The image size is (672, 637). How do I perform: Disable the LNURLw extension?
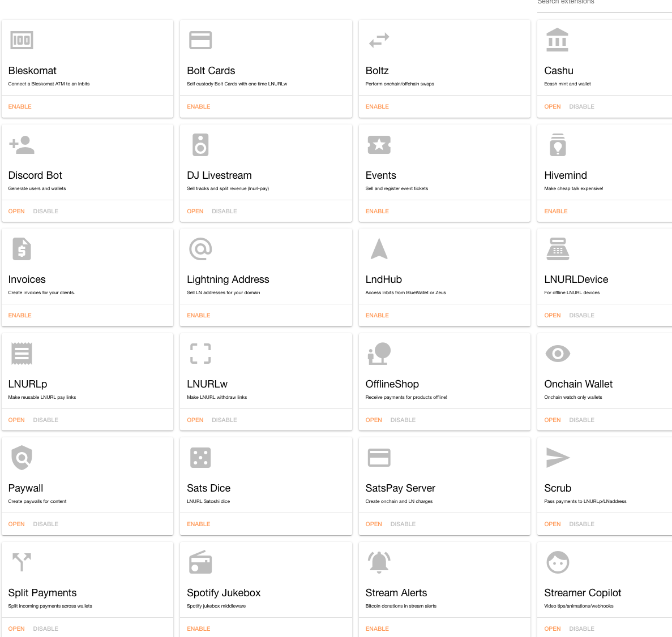224,420
